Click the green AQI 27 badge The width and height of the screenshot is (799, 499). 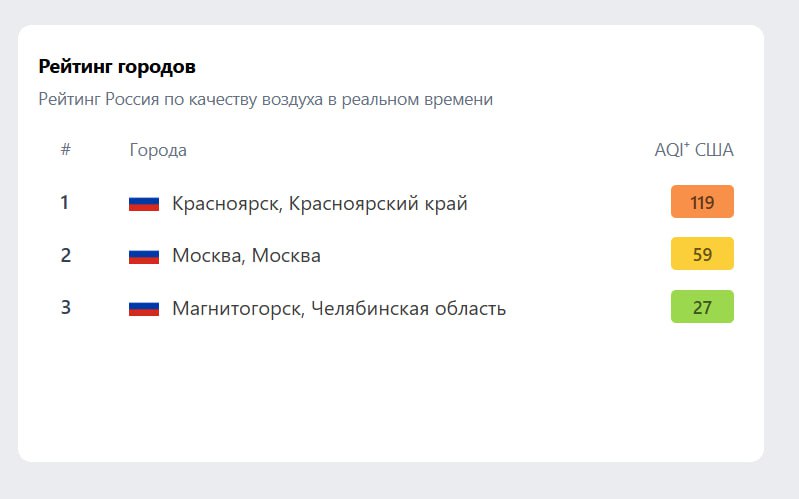tap(702, 307)
